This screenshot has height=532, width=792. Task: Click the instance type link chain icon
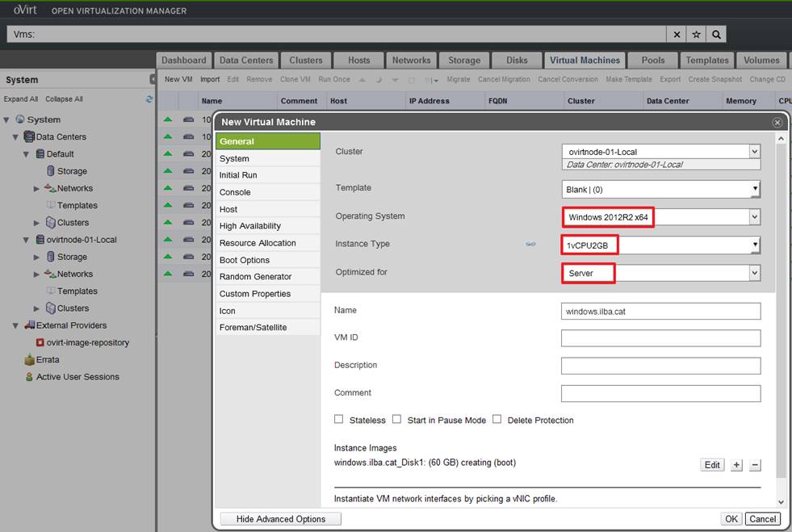pos(530,244)
